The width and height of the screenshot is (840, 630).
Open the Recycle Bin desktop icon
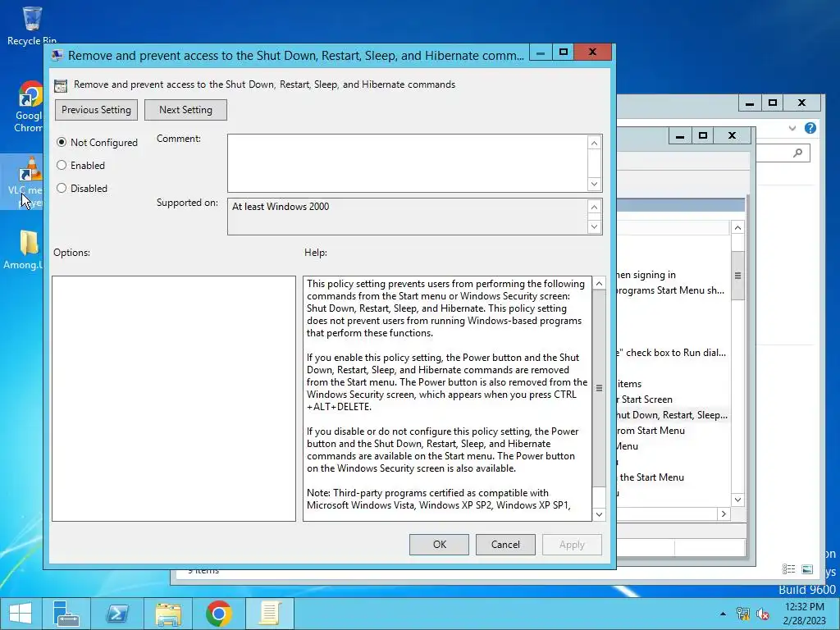[32, 25]
